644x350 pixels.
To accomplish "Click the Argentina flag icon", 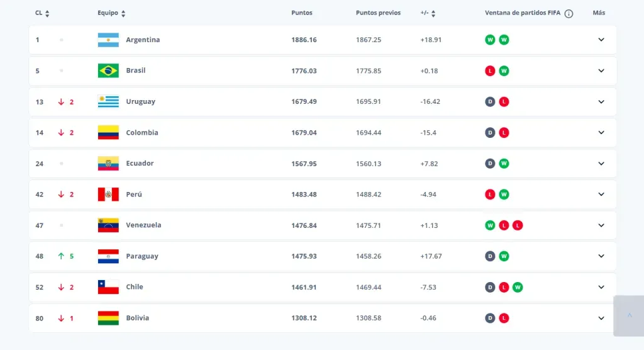I will [x=108, y=40].
